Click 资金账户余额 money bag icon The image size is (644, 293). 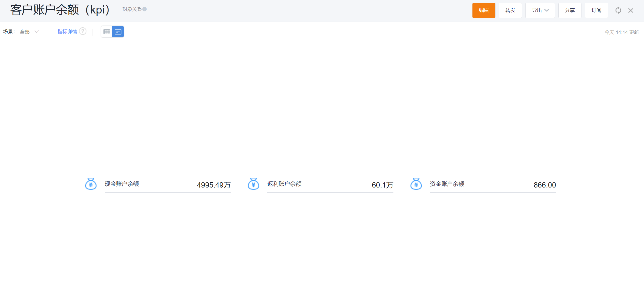click(416, 184)
